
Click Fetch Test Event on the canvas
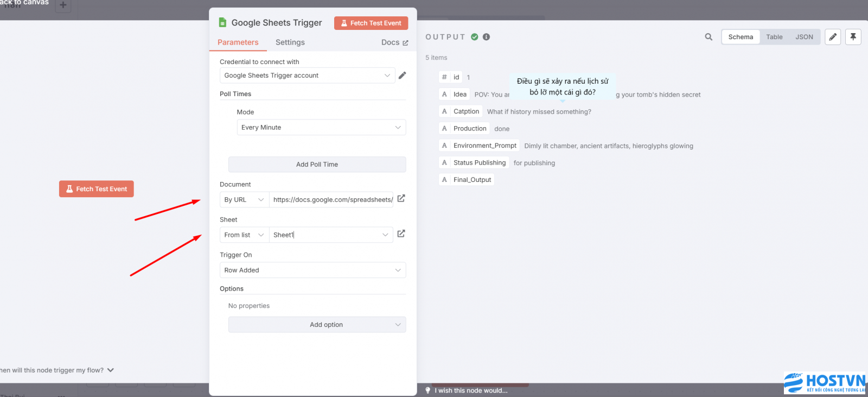(x=97, y=189)
